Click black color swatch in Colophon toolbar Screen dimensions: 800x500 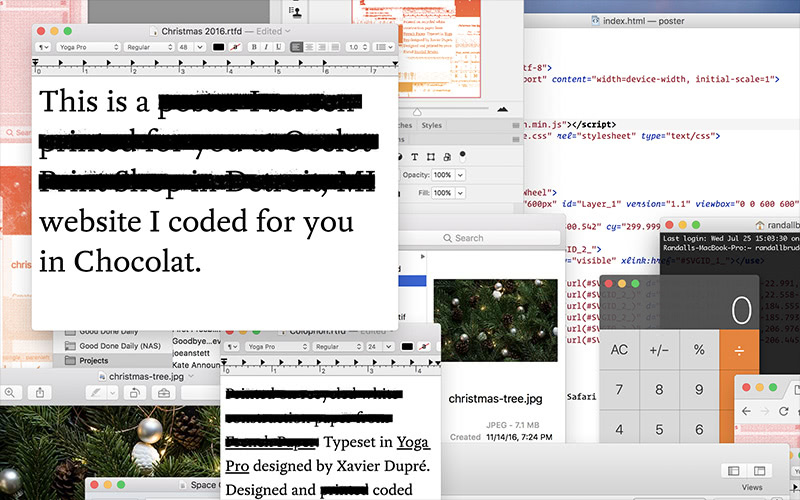click(x=407, y=346)
